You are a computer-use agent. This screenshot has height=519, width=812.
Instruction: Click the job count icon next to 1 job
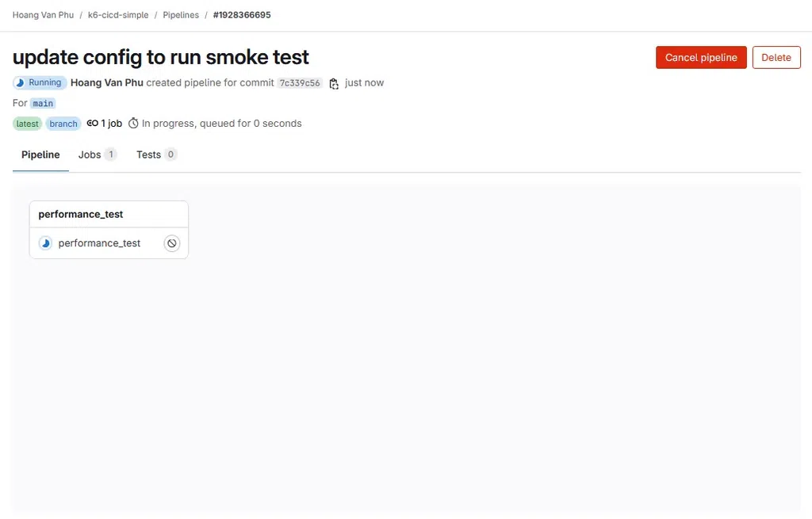click(92, 123)
